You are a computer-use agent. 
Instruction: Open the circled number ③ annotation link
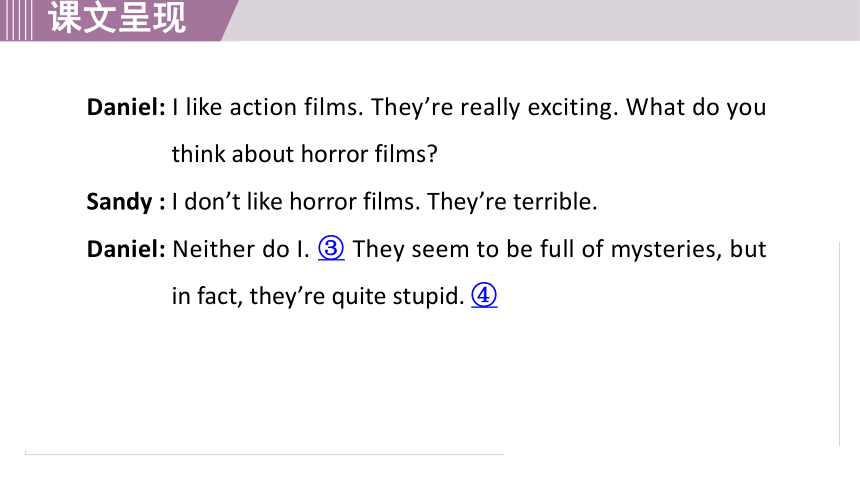pos(331,249)
